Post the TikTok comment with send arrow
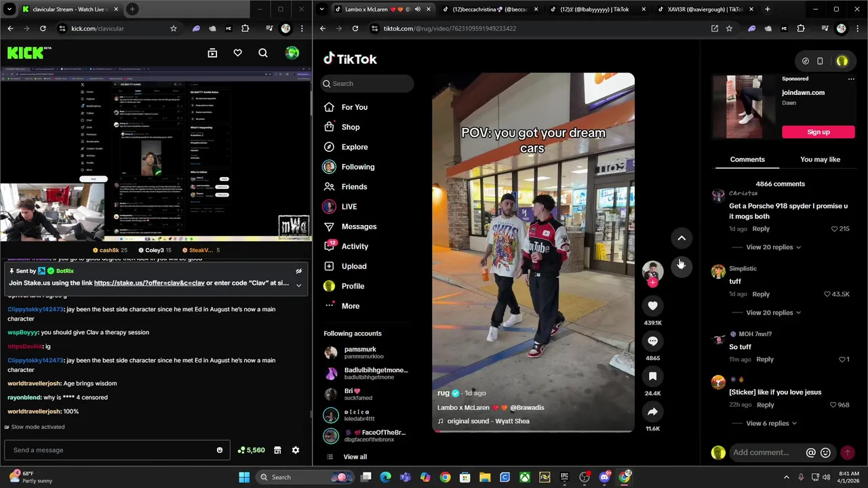Viewport: 868px width, 488px height. click(847, 453)
